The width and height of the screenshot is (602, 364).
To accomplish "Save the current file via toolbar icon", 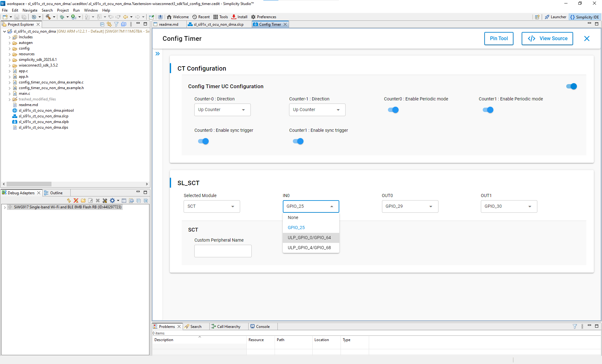I will coord(17,17).
